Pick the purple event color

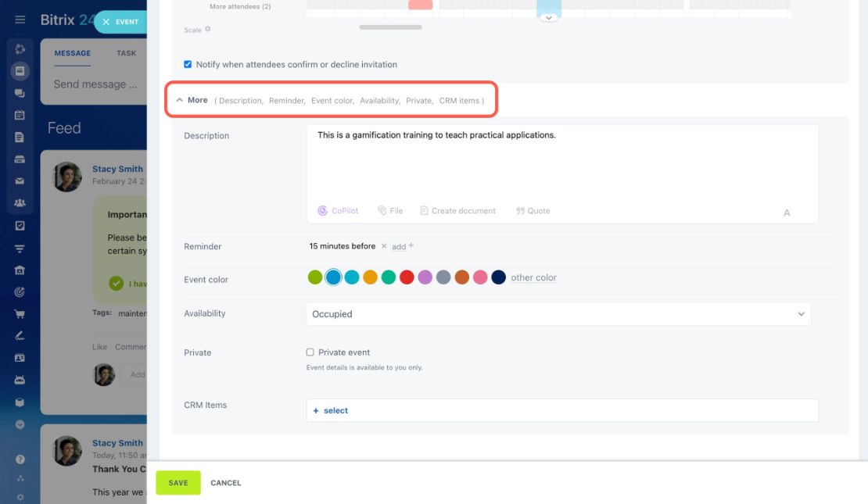pos(425,277)
